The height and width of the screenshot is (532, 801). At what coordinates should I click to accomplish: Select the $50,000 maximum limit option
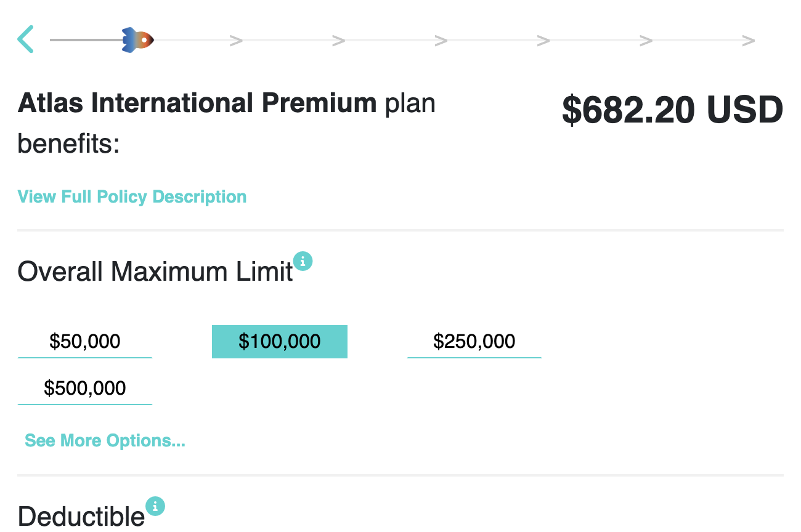click(85, 341)
